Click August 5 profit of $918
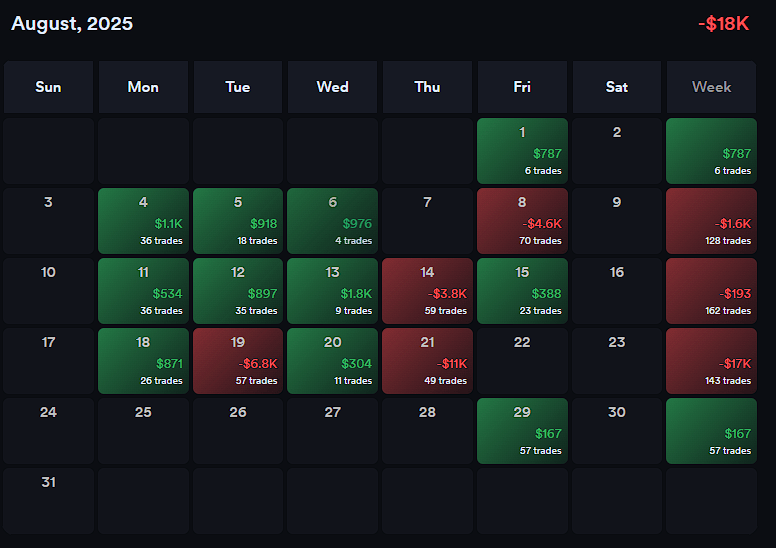The width and height of the screenshot is (776, 548). 238,221
